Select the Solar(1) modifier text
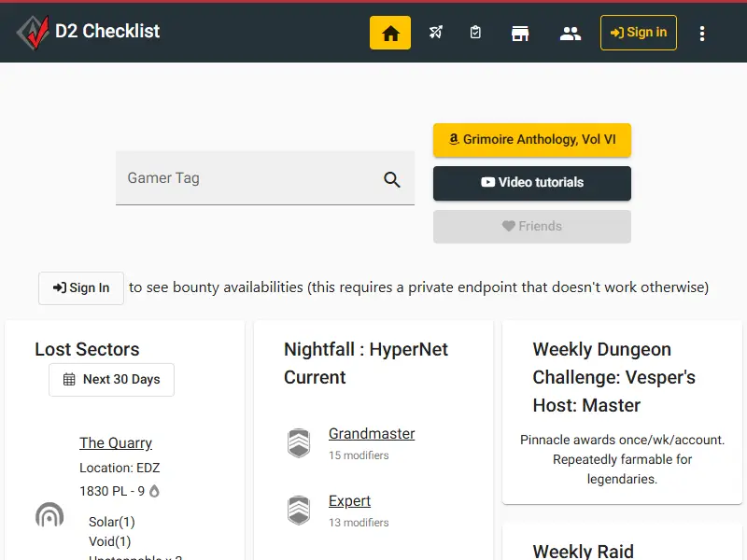Viewport: 747px width, 560px height. coord(112,522)
